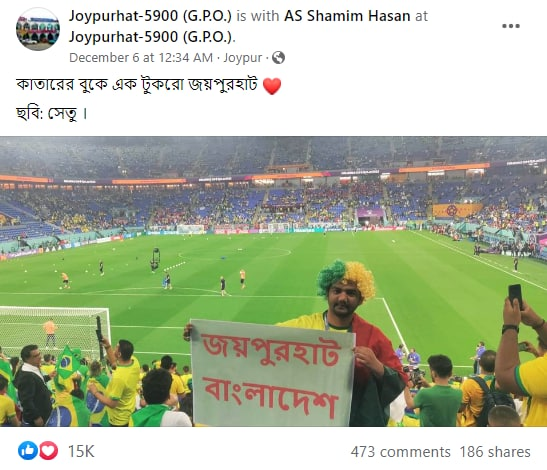Click the first Bengali caption line
Screen dimensions: 547x470
click(137, 85)
